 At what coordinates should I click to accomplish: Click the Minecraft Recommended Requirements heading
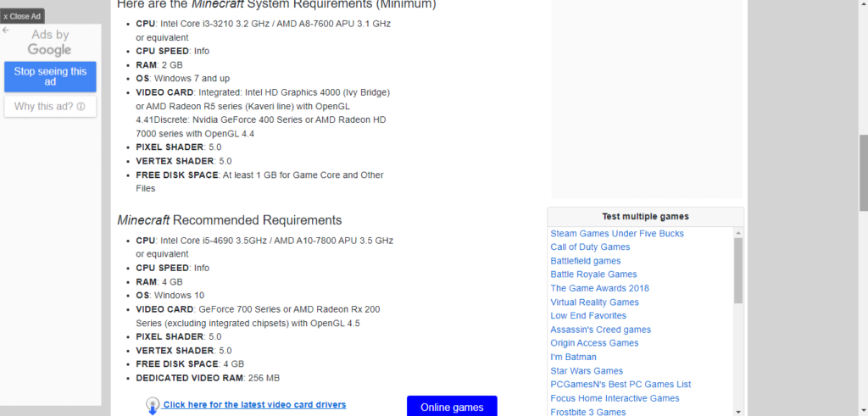pyautogui.click(x=229, y=220)
